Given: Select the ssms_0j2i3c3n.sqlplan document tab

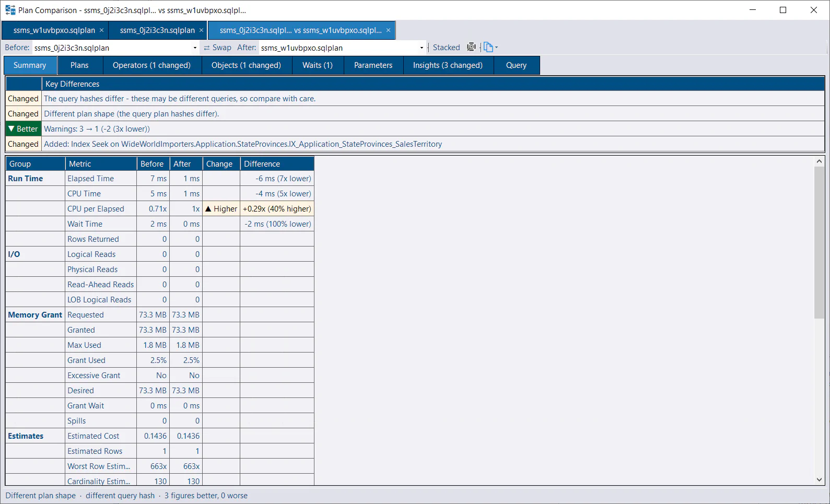Looking at the screenshot, I should tap(157, 30).
